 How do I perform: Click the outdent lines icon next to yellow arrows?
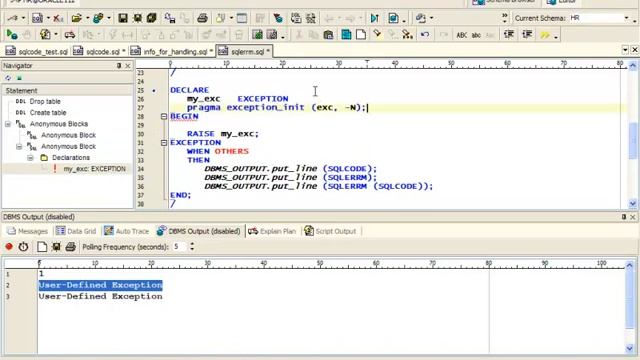[527, 35]
